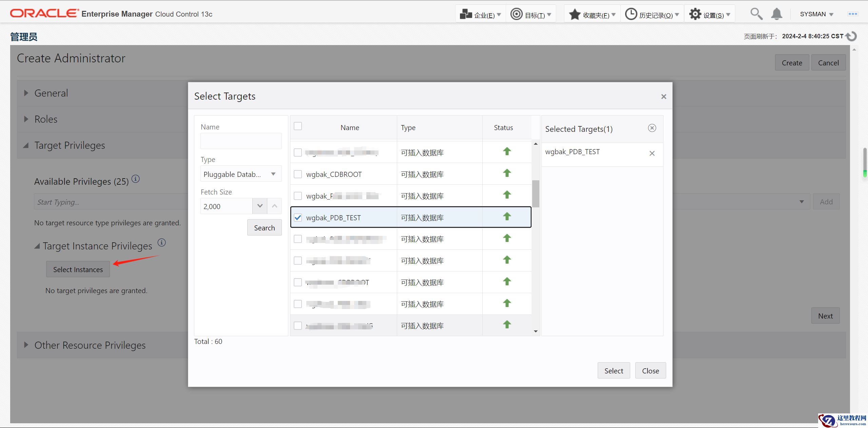Click the Name filter input field
Viewport: 868px width, 428px height.
pyautogui.click(x=241, y=141)
